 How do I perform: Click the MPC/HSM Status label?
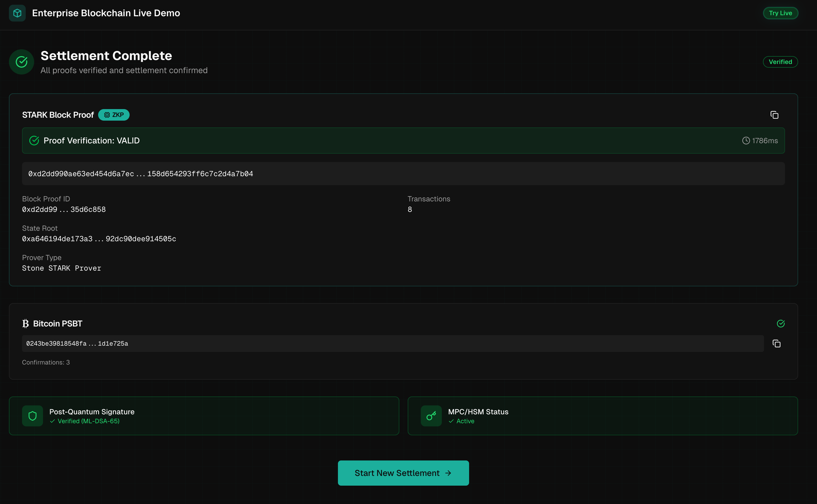(478, 412)
